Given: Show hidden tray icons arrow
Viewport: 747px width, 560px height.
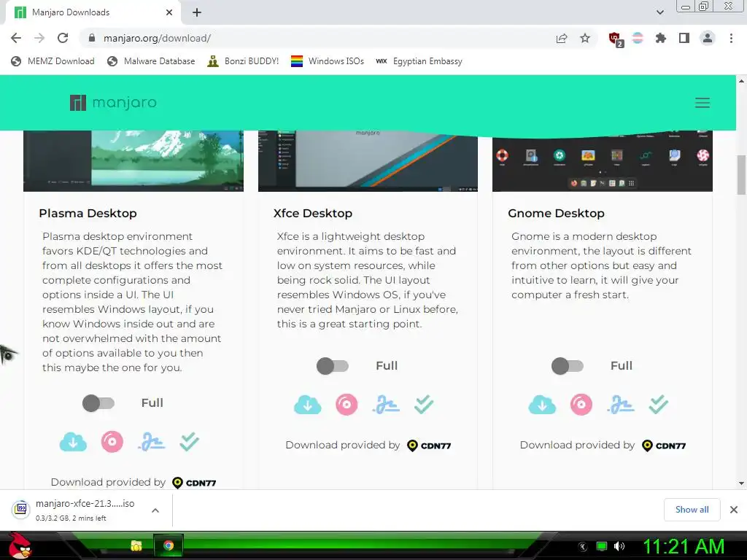Looking at the screenshot, I should tap(583, 547).
